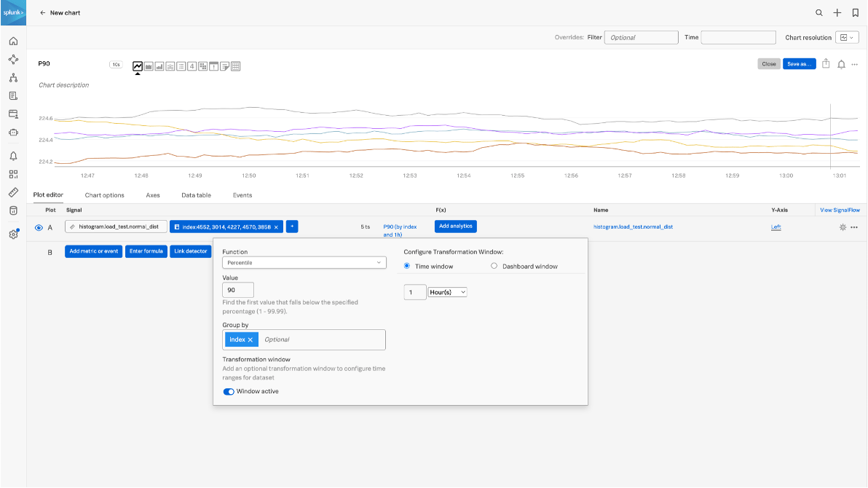Open the plot settings gear for signal A
Screen dimensions: 868x488
click(x=843, y=227)
